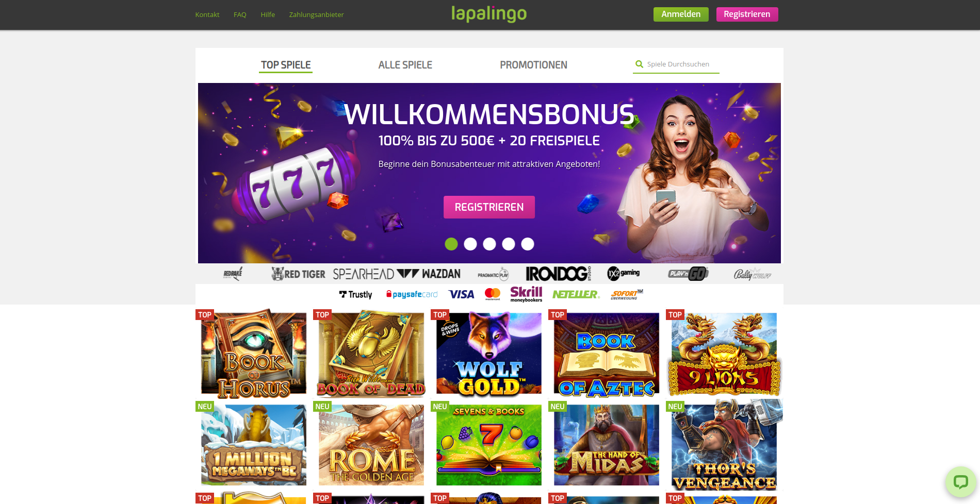Select the third banner slide dot
Viewport: 980px width, 504px height.
[x=489, y=244]
